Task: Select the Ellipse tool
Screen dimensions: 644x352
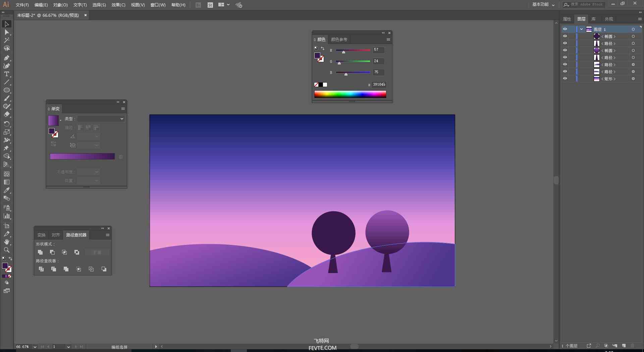Action: click(6, 90)
